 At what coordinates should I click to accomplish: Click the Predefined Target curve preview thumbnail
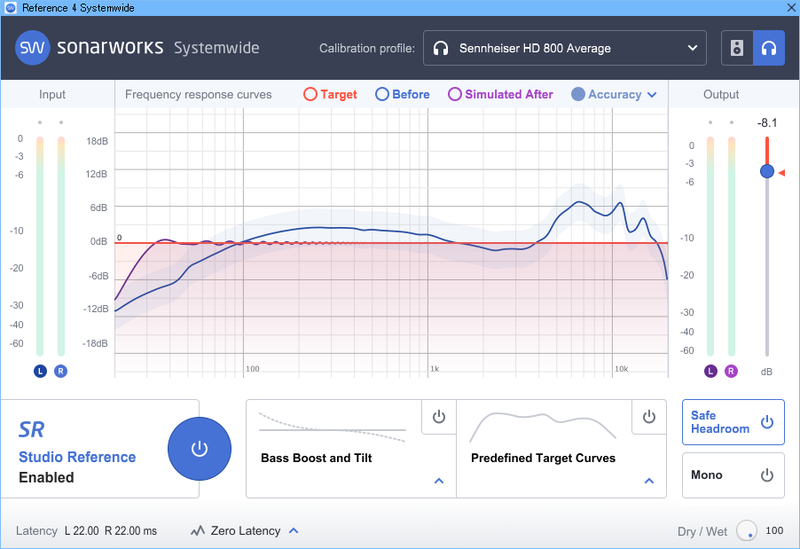coord(542,427)
